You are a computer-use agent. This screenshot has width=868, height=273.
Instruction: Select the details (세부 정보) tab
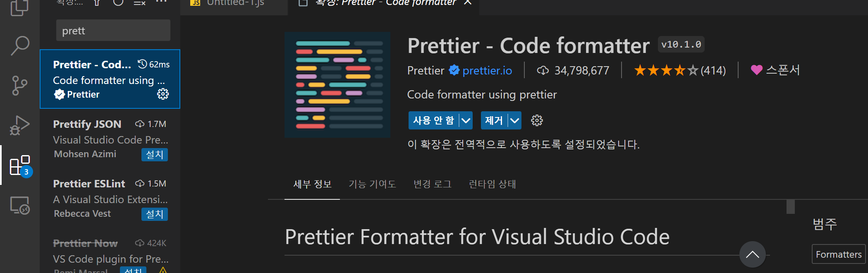point(312,184)
